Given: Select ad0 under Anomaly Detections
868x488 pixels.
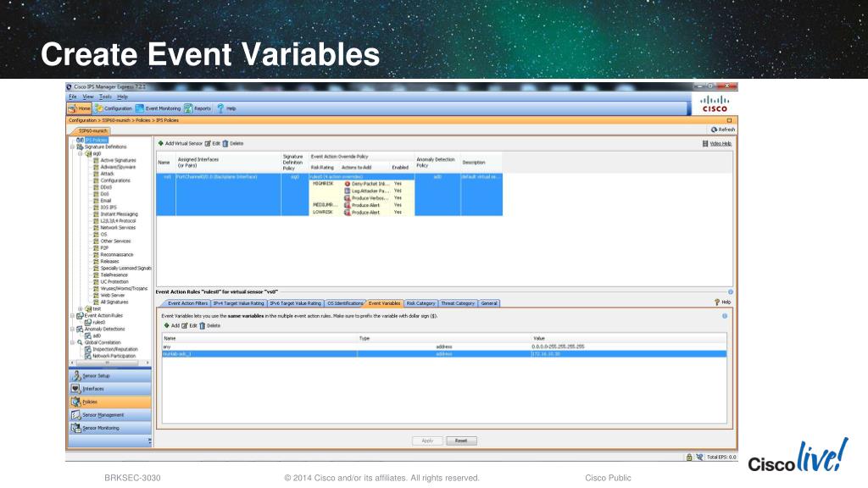Looking at the screenshot, I should [97, 335].
